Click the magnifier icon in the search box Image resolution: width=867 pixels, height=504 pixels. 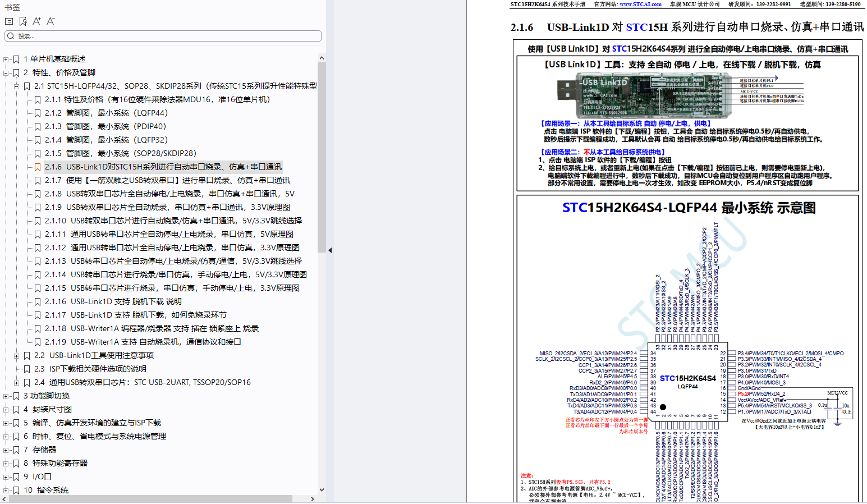click(x=11, y=36)
